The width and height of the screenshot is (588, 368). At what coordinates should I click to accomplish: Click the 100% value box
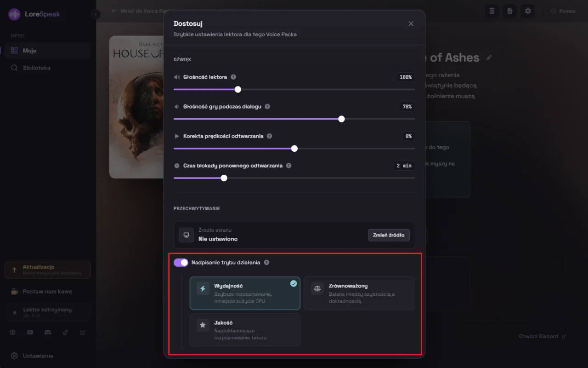406,77
